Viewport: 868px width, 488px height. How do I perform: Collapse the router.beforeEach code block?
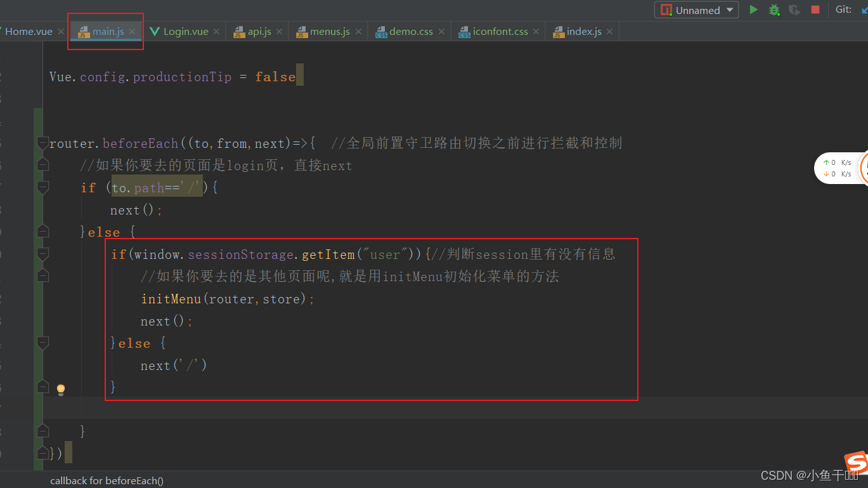click(42, 143)
